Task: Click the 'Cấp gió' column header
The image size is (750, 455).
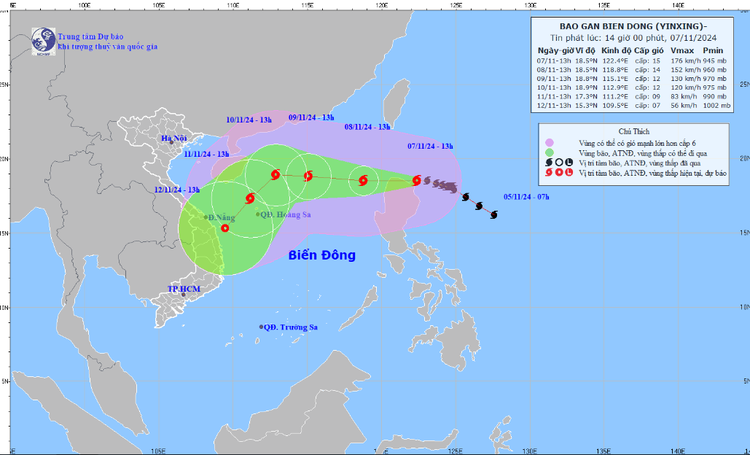Action: pyautogui.click(x=649, y=50)
